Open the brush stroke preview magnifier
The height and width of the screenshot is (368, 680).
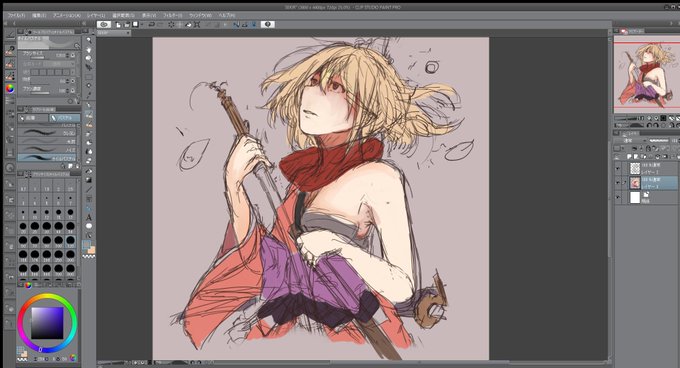point(77,46)
